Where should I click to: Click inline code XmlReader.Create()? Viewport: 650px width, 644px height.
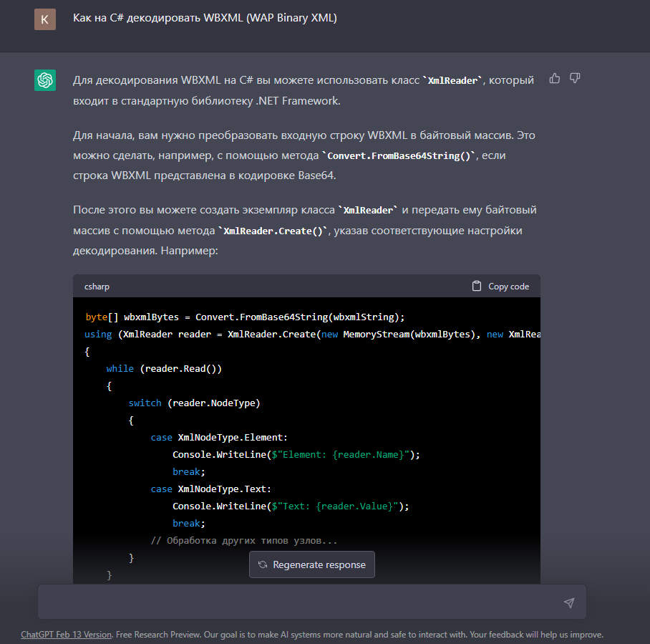[x=273, y=231]
